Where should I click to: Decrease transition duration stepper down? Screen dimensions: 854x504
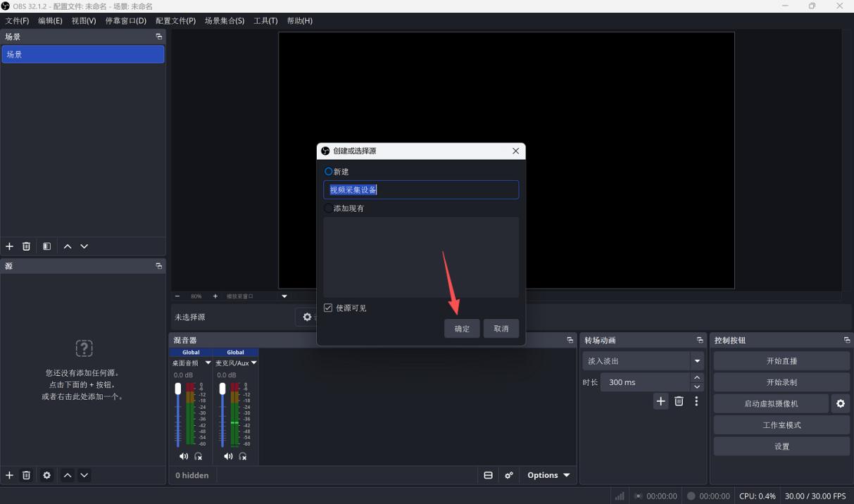pyautogui.click(x=697, y=387)
